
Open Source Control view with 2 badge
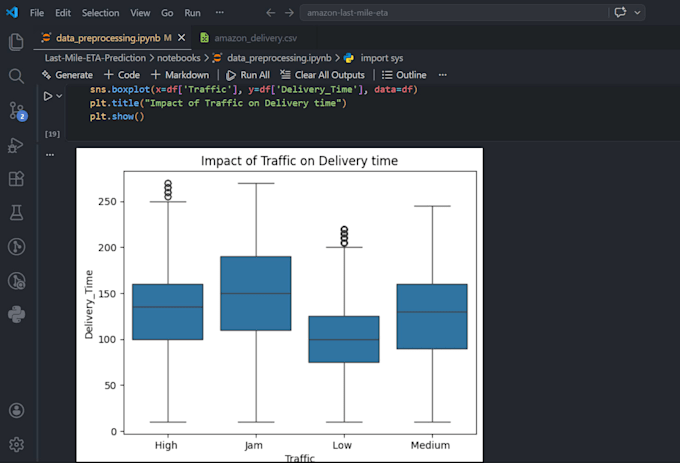(x=17, y=111)
